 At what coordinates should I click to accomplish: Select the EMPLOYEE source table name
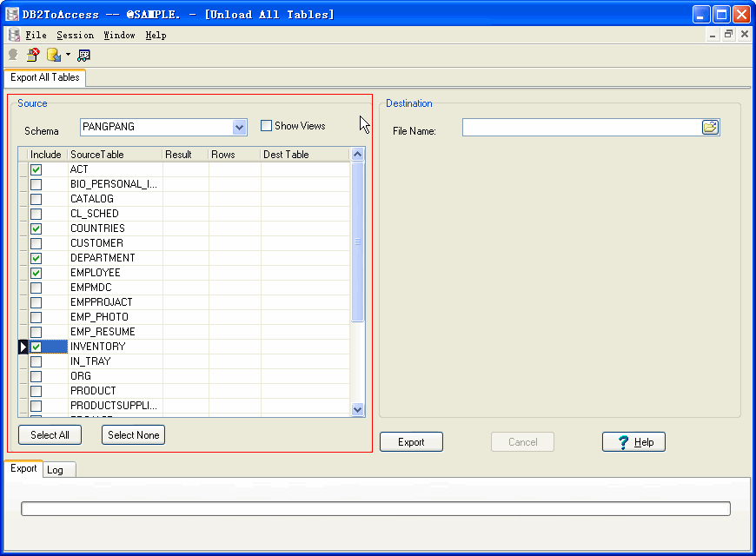click(96, 273)
